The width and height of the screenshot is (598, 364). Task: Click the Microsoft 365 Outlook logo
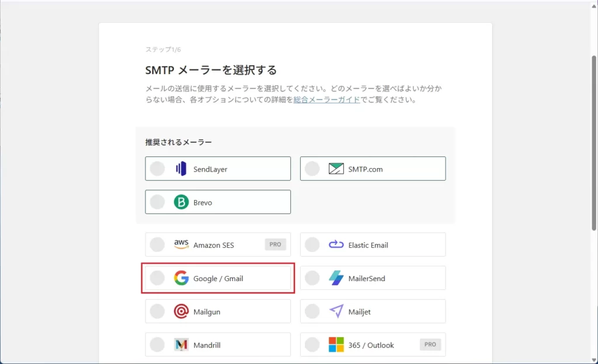336,345
